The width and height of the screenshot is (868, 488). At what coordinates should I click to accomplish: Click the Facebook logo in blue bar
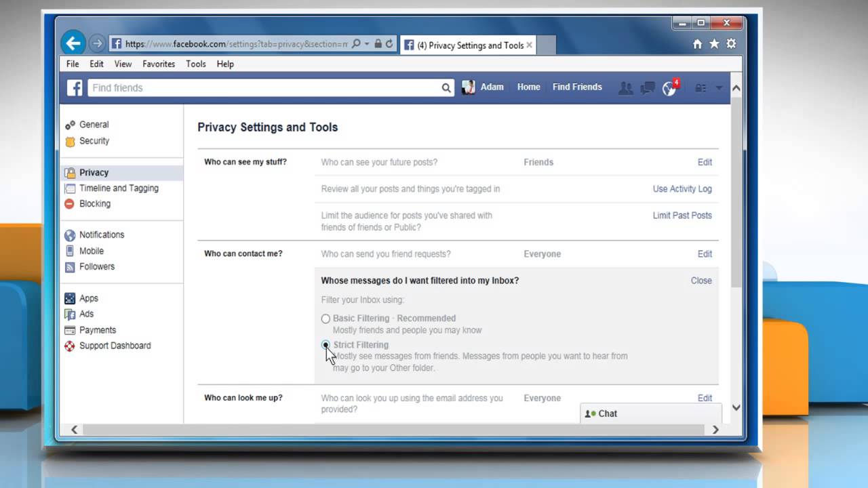pos(75,87)
